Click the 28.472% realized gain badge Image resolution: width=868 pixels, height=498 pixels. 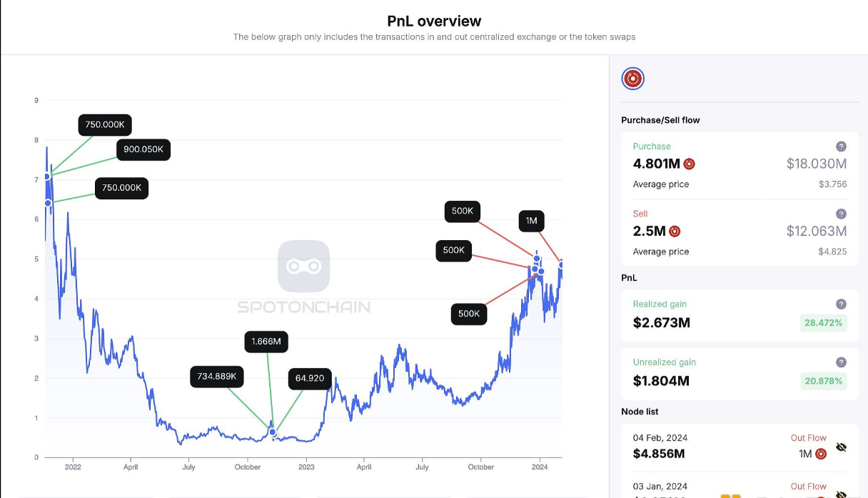click(823, 323)
